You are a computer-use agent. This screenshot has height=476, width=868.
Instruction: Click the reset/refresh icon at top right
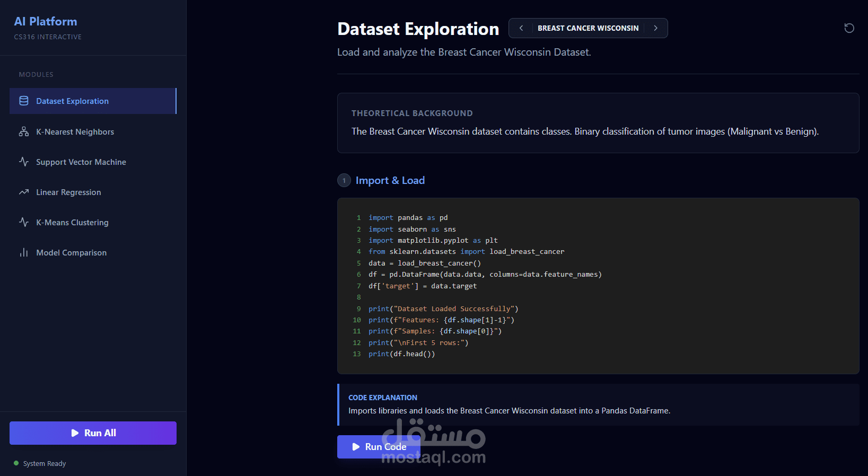[849, 28]
